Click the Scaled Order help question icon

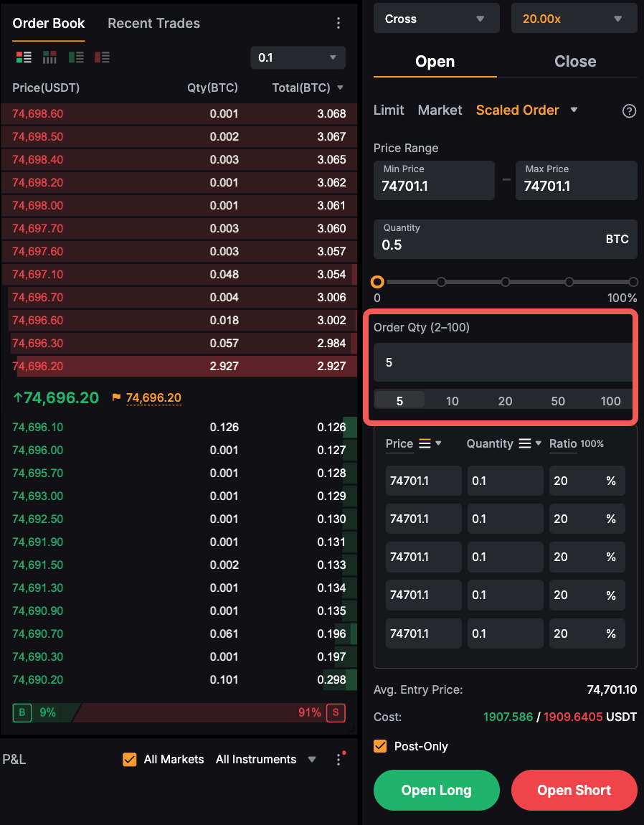pyautogui.click(x=629, y=110)
